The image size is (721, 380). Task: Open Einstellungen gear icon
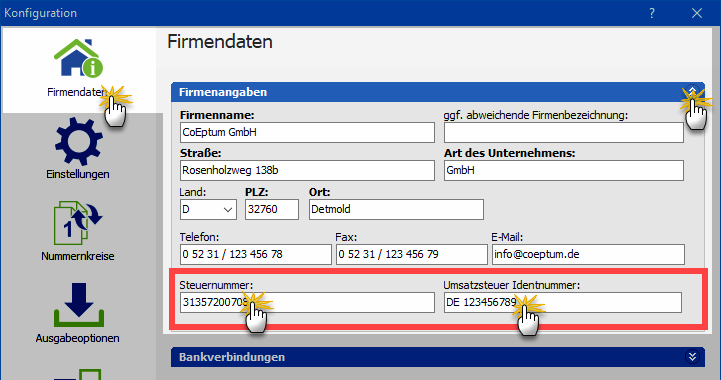(78, 141)
